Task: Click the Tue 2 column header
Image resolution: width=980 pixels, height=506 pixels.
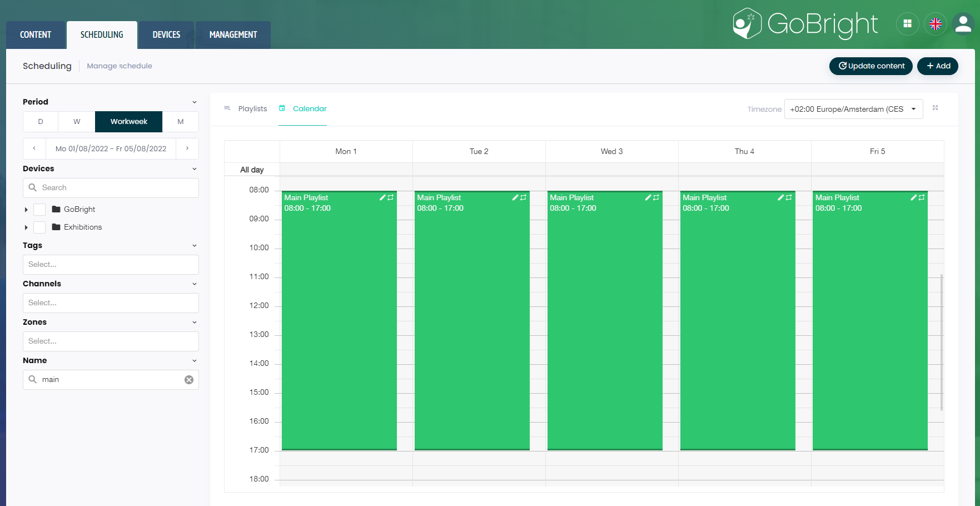Action: [479, 151]
